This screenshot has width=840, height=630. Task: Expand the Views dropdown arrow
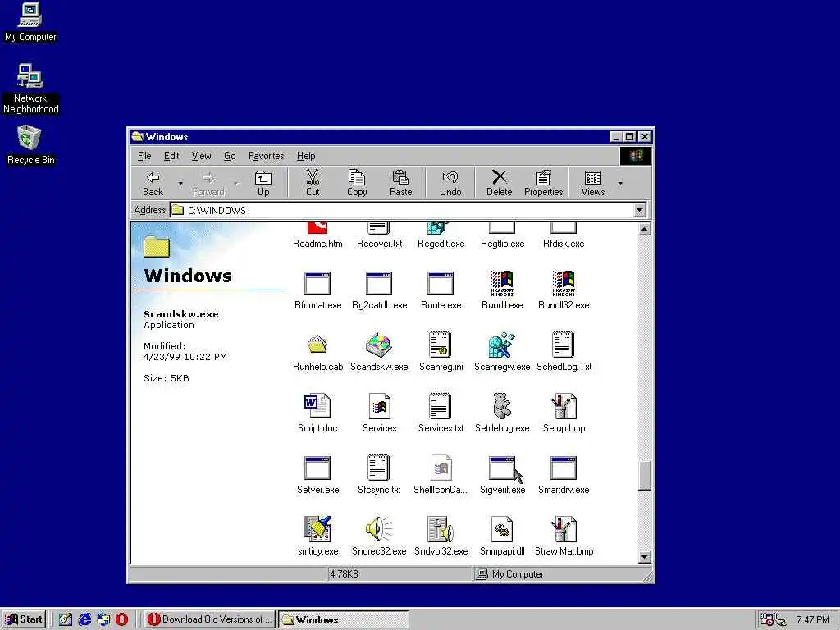(x=620, y=184)
